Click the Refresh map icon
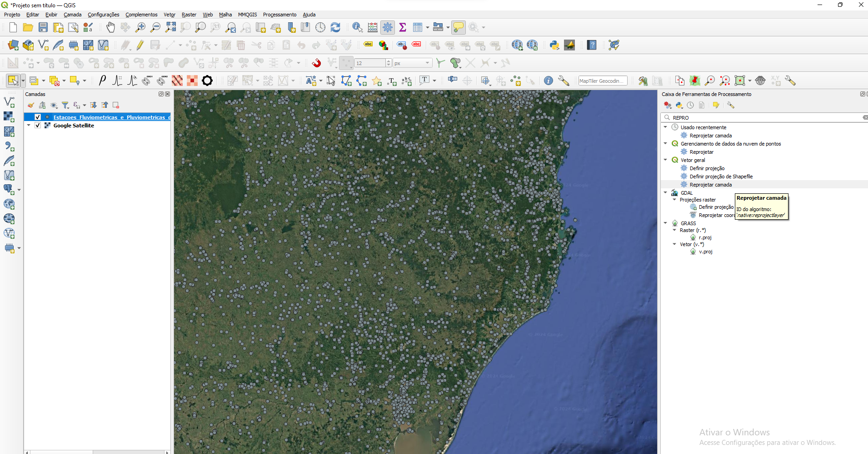Image resolution: width=868 pixels, height=454 pixels. 335,27
